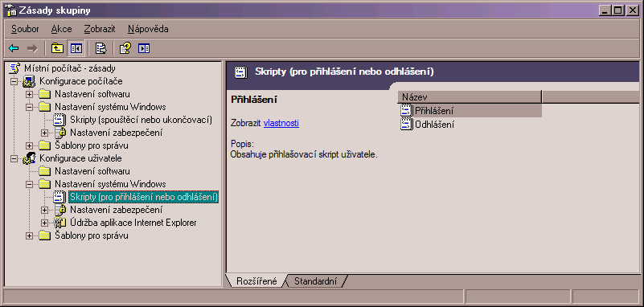644x307 pixels.
Task: Expand the Údržba aplikace Internet Explorer node
Action: (45, 223)
